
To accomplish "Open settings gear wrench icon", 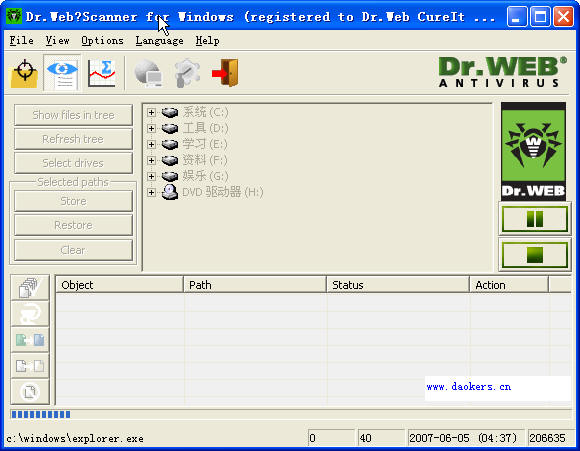I will click(187, 73).
